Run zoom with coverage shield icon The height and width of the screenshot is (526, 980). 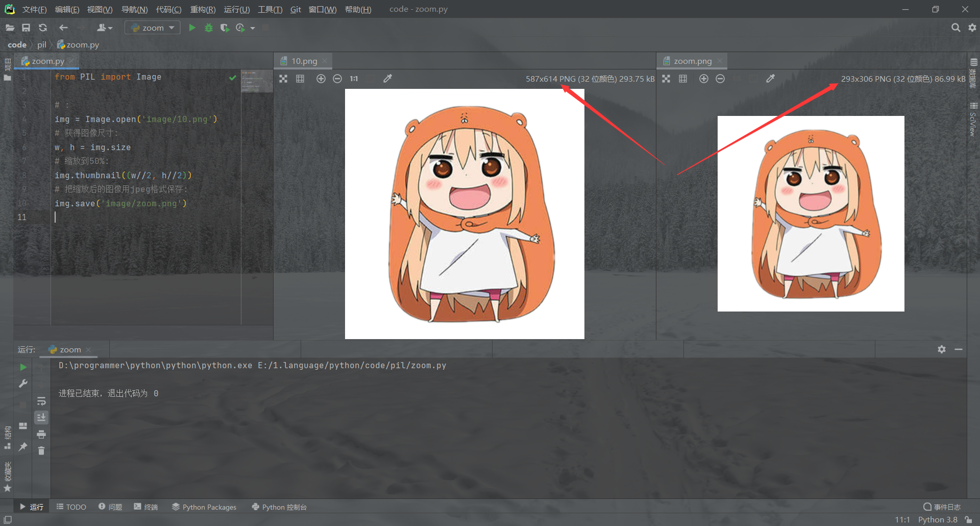click(x=224, y=28)
